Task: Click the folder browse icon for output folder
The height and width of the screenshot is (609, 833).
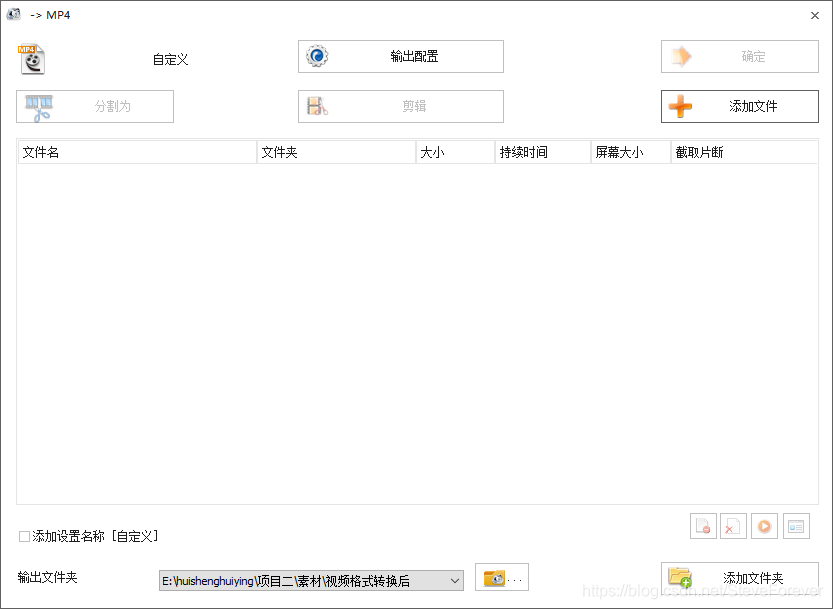Action: 495,578
